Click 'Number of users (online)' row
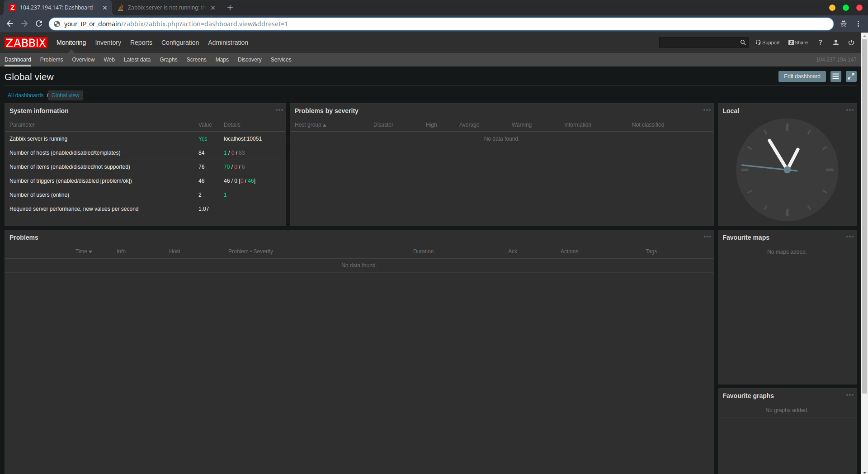The height and width of the screenshot is (474, 868). pyautogui.click(x=145, y=195)
